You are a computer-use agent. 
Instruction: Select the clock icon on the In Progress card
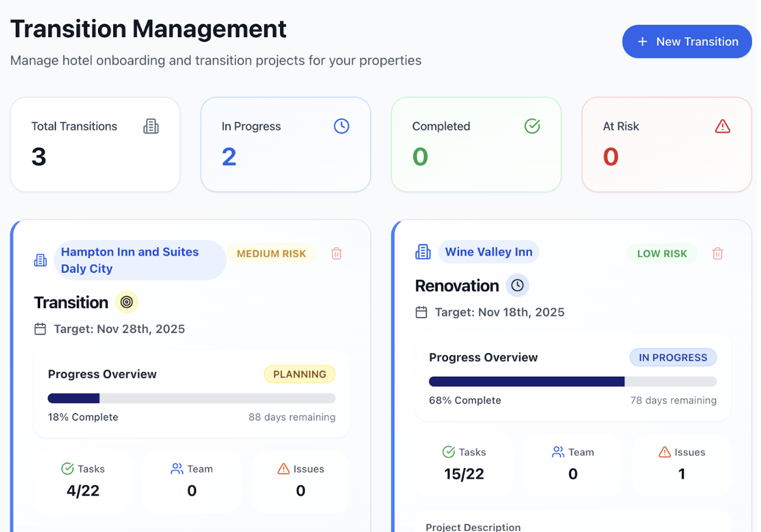[x=342, y=126]
